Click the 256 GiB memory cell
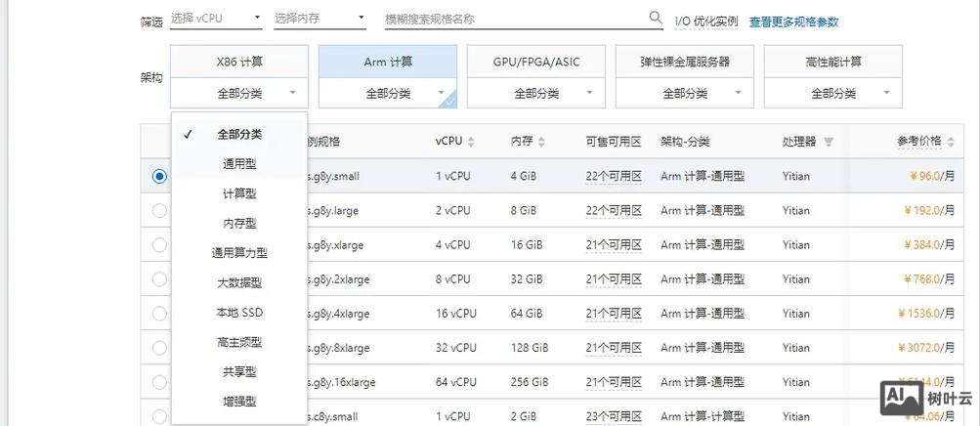980x426 pixels. 530,382
